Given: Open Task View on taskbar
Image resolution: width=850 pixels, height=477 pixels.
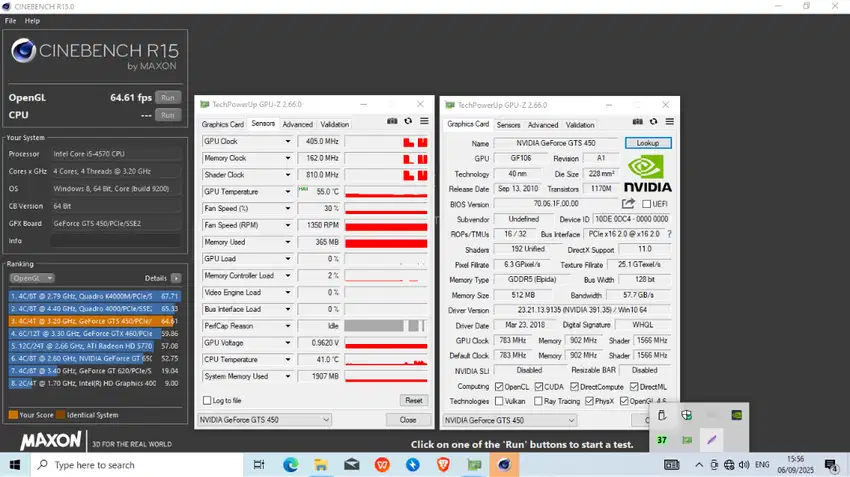Looking at the screenshot, I should click(x=259, y=465).
